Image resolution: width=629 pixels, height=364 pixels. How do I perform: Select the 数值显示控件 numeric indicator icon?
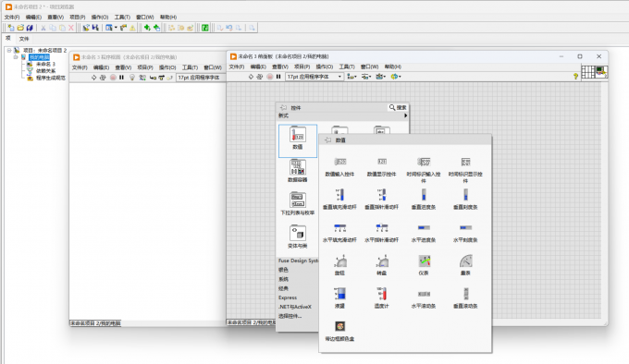(382, 162)
